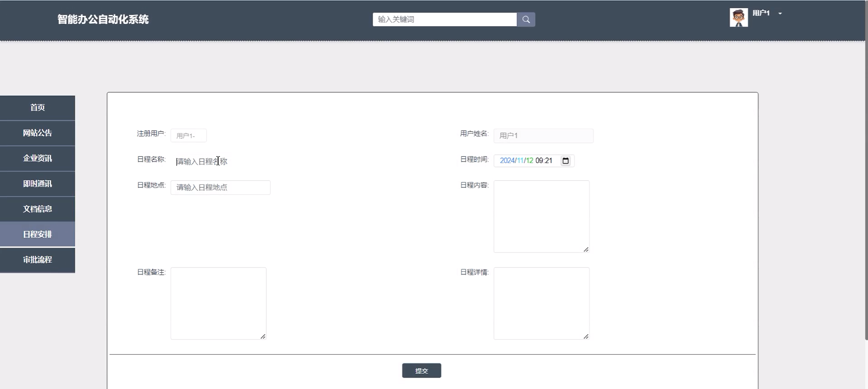
Task: Focus the 输入关键词 search field
Action: pyautogui.click(x=444, y=20)
